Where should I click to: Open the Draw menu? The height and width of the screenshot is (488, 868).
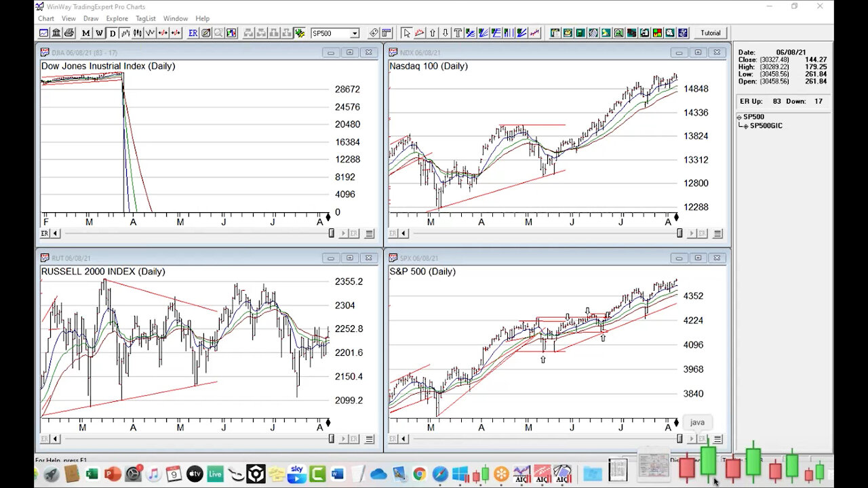coord(91,18)
